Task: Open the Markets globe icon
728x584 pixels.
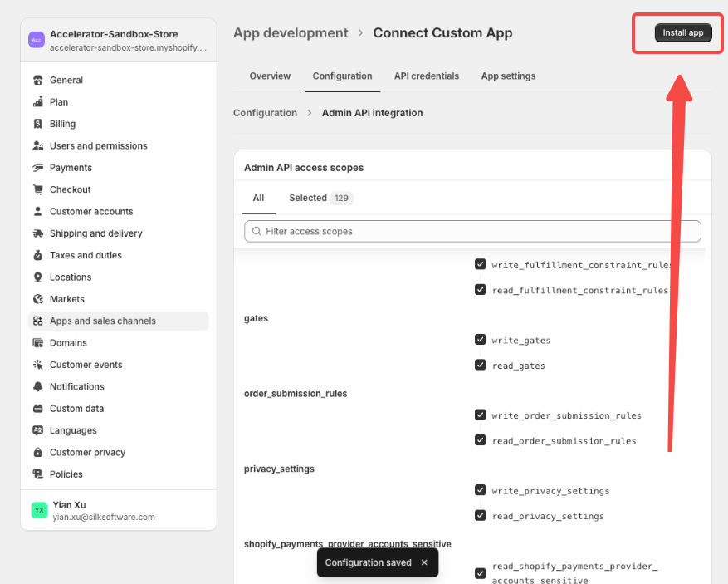Action: pos(38,299)
